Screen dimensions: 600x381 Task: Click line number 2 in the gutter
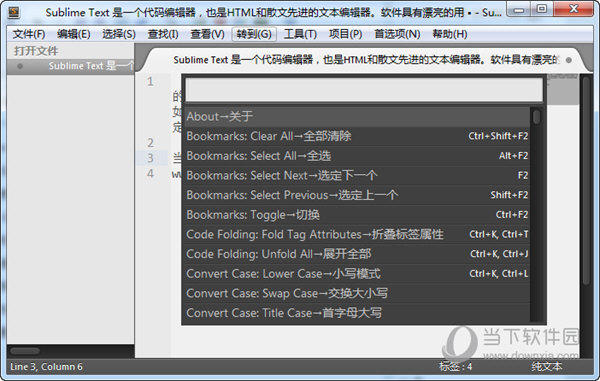tap(150, 143)
